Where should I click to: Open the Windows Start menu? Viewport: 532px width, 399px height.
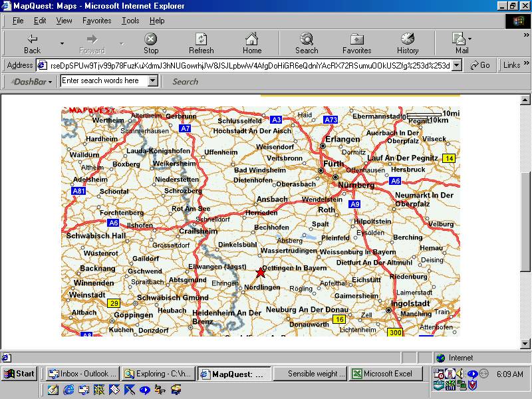19,374
